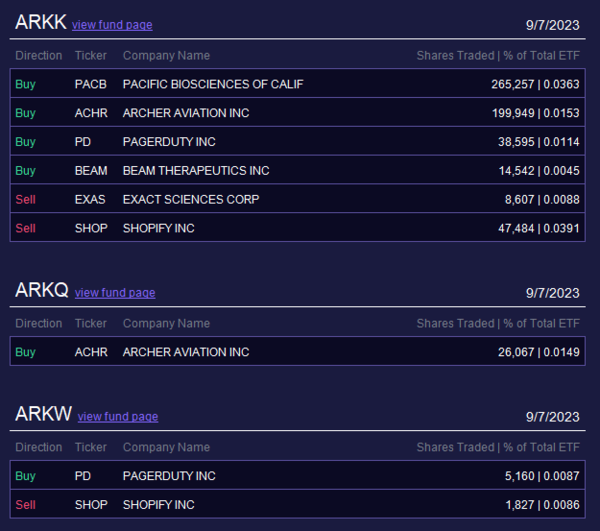This screenshot has width=600, height=531.
Task: Click the EXAS ticker symbol
Action: (x=90, y=199)
